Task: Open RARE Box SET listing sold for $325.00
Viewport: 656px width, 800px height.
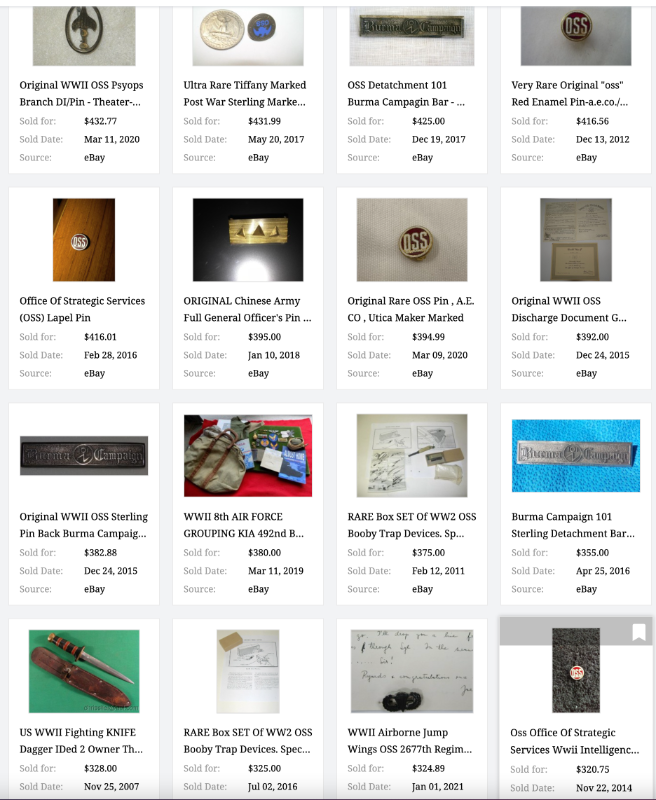Action: [x=248, y=741]
